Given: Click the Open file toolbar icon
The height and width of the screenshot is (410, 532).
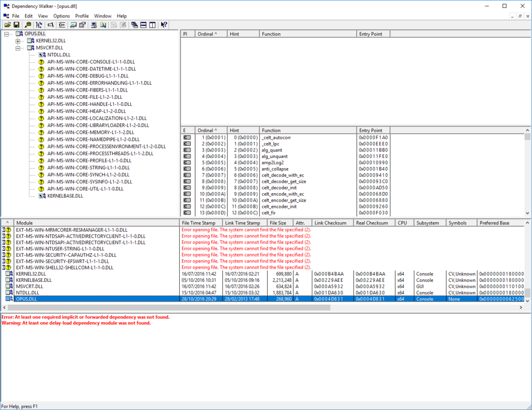Looking at the screenshot, I should click(7, 25).
